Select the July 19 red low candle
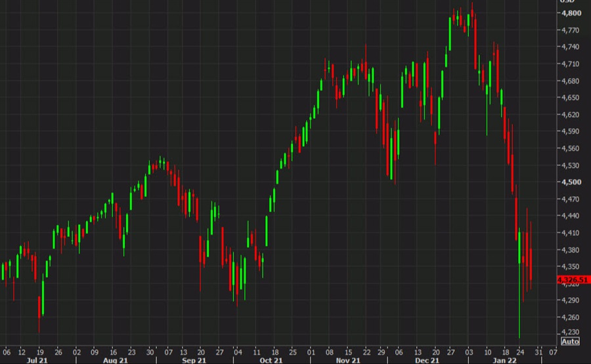This screenshot has width=591, height=364. click(39, 306)
